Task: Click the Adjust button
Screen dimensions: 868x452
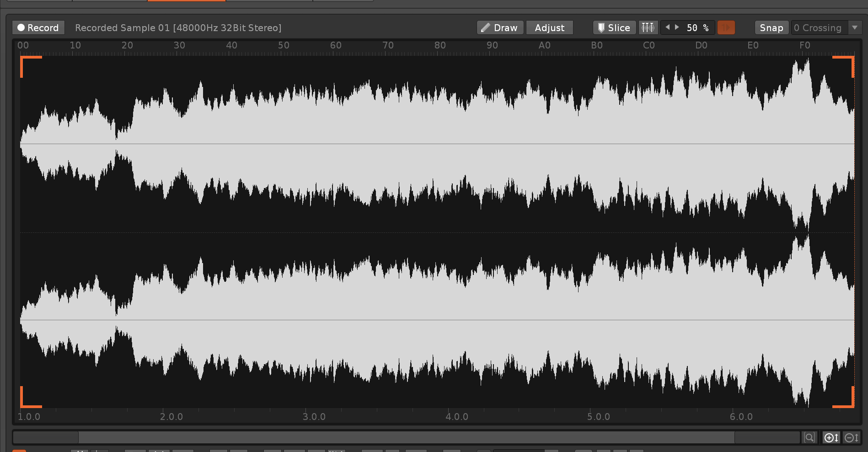Action: (549, 28)
